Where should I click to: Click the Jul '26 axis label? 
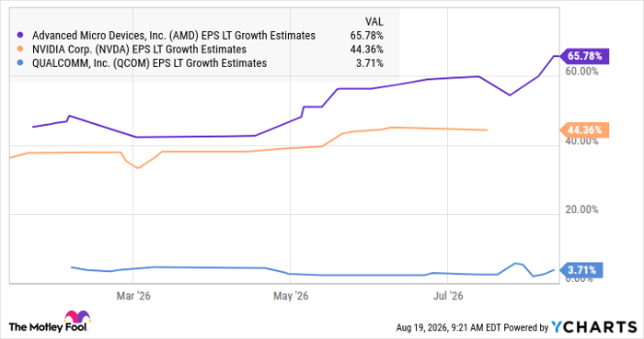tap(448, 296)
